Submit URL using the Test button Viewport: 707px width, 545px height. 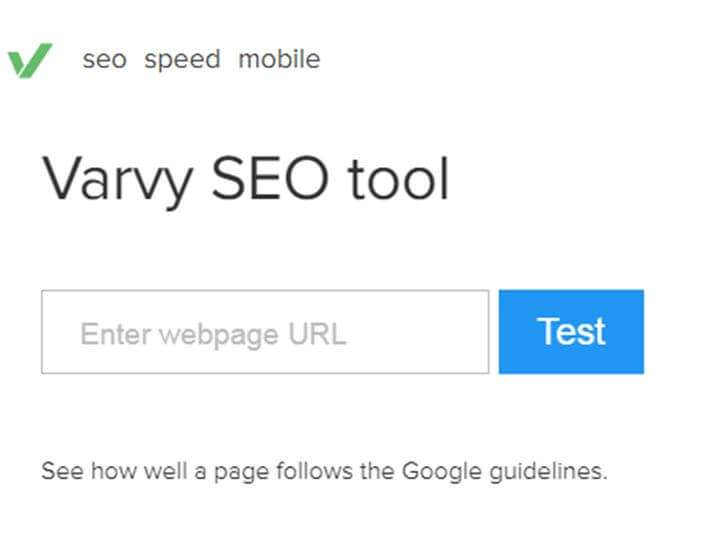[x=571, y=332]
